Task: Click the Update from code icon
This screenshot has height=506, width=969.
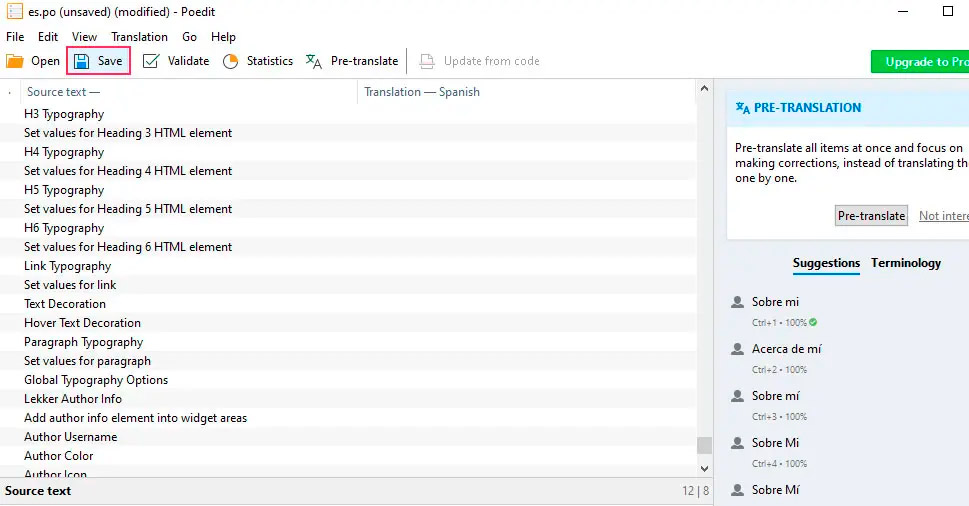Action: (427, 61)
